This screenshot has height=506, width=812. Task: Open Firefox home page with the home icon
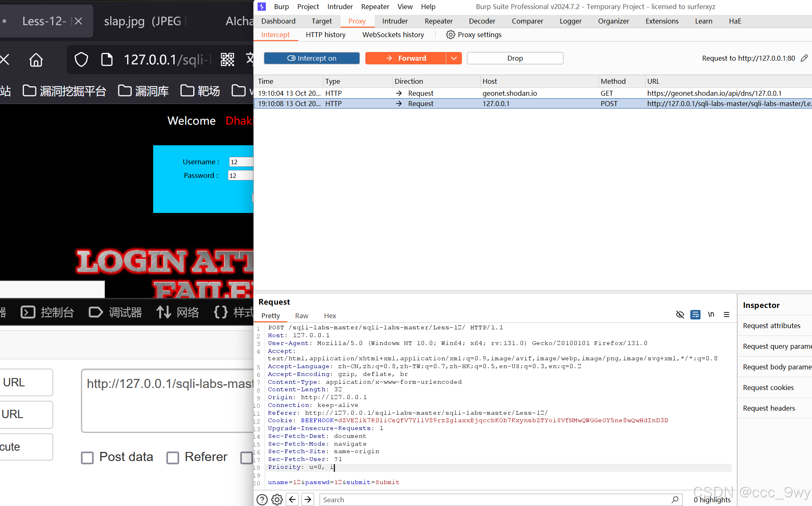[x=36, y=59]
